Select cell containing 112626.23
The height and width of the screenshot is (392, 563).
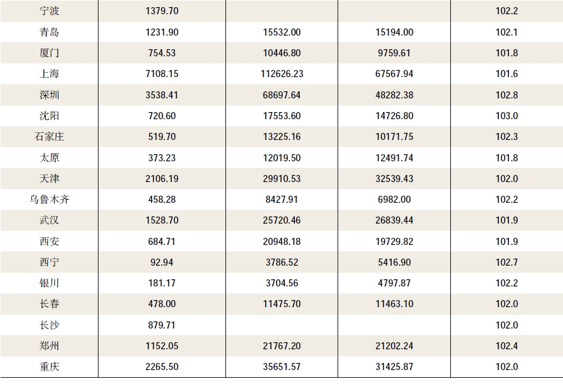(282, 74)
